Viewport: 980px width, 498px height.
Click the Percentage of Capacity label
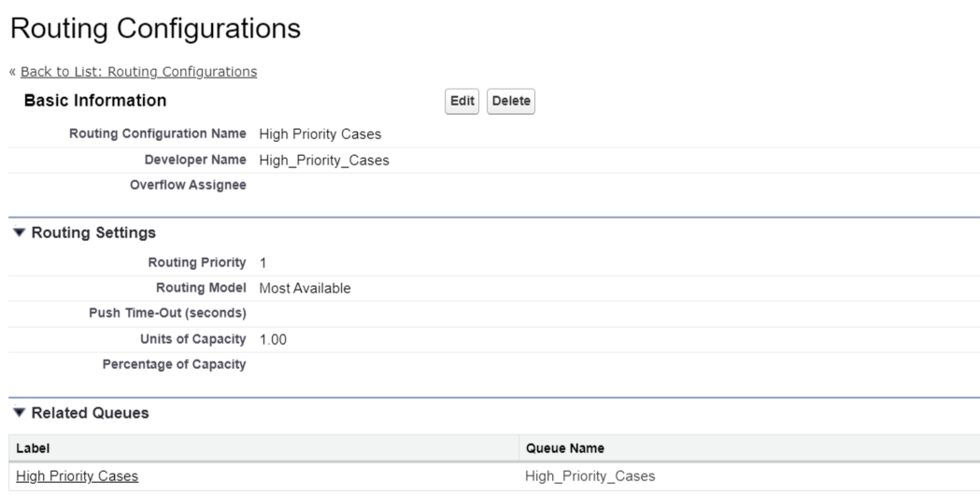tap(175, 364)
